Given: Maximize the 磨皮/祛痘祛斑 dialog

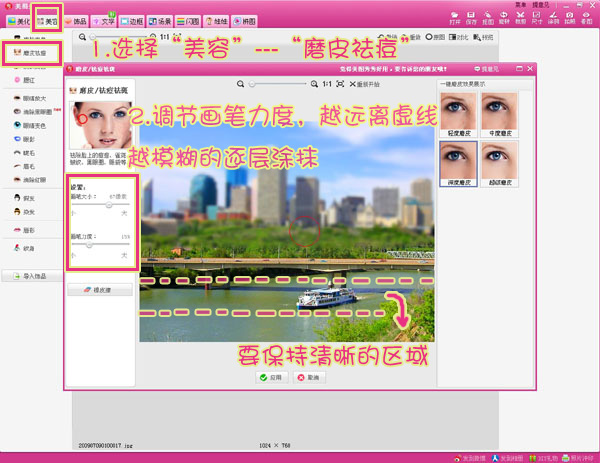Looking at the screenshot, I should pyautogui.click(x=519, y=68).
